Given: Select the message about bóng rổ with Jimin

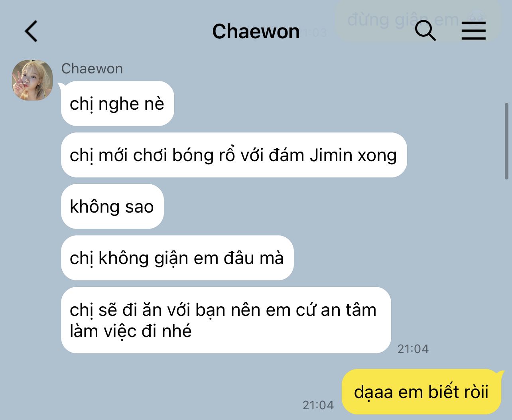Looking at the screenshot, I should click(234, 155).
